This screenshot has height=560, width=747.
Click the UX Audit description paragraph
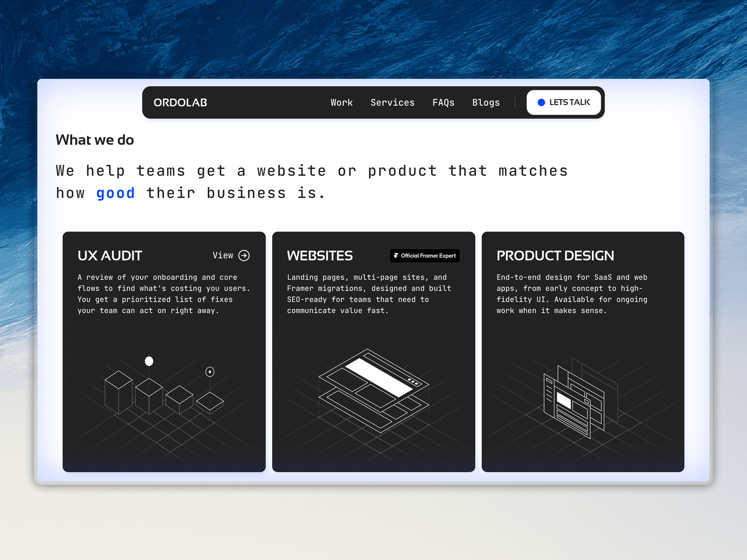(x=164, y=294)
